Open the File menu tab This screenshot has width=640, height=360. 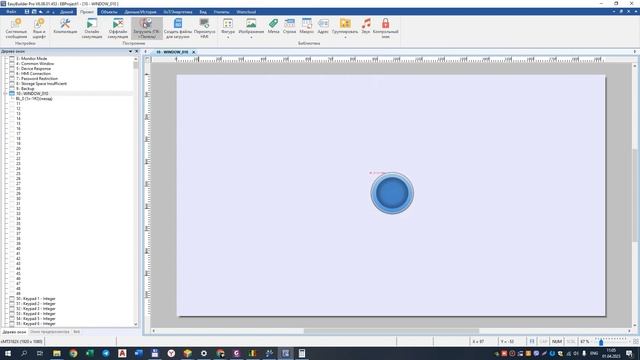[x=11, y=12]
